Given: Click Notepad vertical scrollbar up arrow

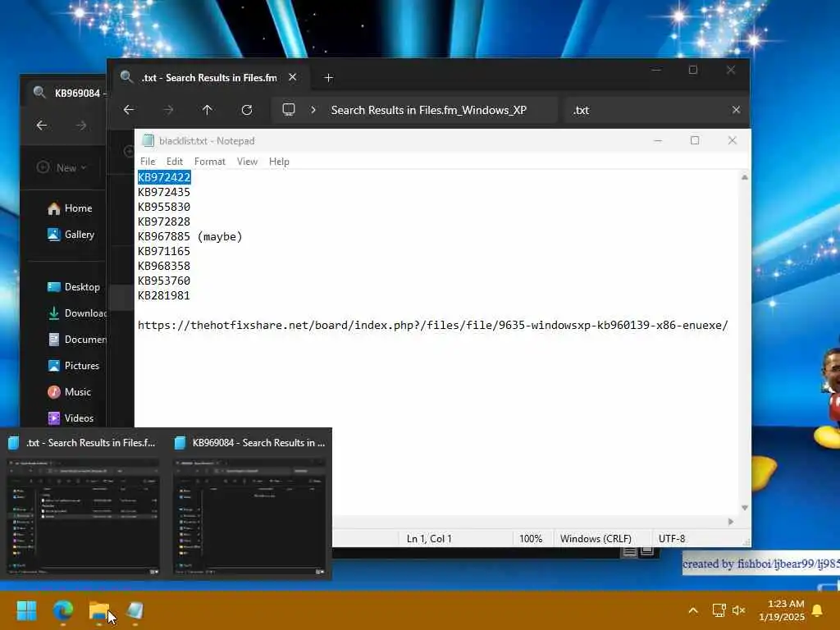Looking at the screenshot, I should [745, 177].
